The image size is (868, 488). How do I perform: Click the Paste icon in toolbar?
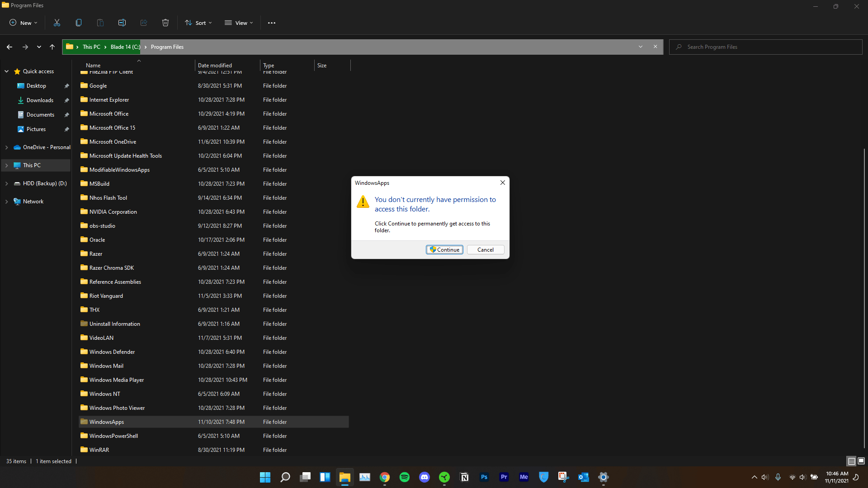100,23
